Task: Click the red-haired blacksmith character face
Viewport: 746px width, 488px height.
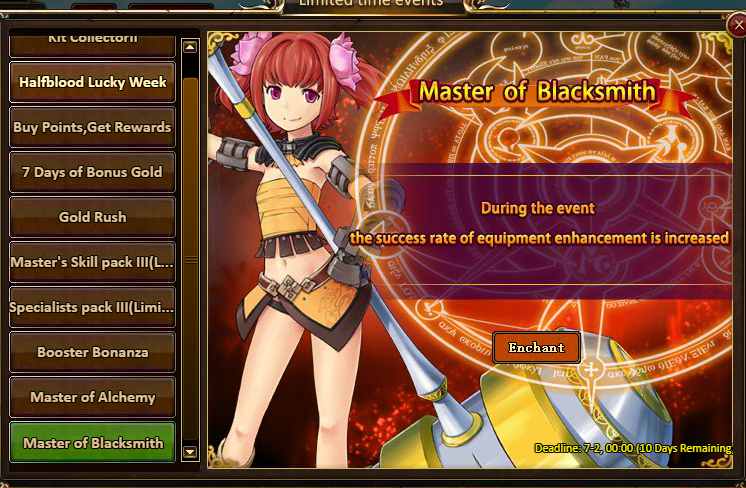Action: click(290, 95)
